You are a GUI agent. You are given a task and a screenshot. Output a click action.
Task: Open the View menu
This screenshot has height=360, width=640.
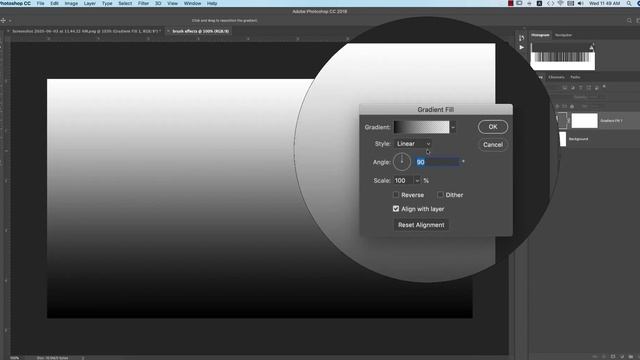pyautogui.click(x=173, y=3)
